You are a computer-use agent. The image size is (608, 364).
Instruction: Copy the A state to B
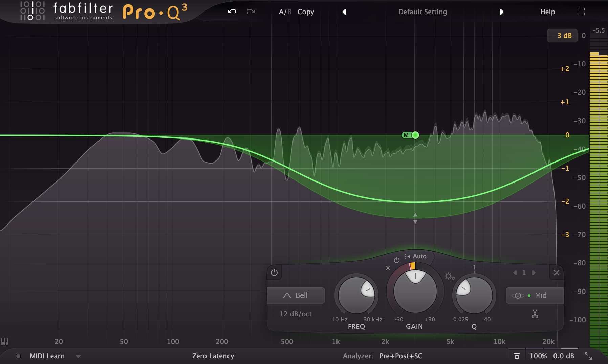[306, 12]
